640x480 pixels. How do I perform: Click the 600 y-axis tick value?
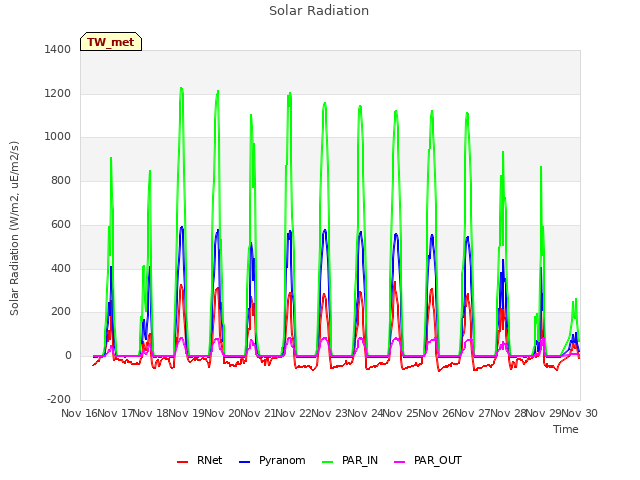61,224
